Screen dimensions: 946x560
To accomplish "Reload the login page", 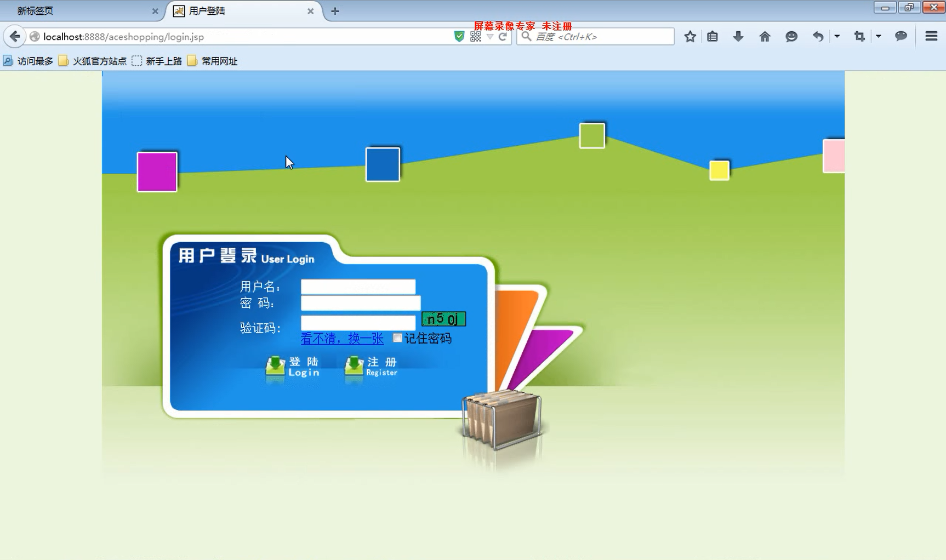I will pyautogui.click(x=503, y=37).
